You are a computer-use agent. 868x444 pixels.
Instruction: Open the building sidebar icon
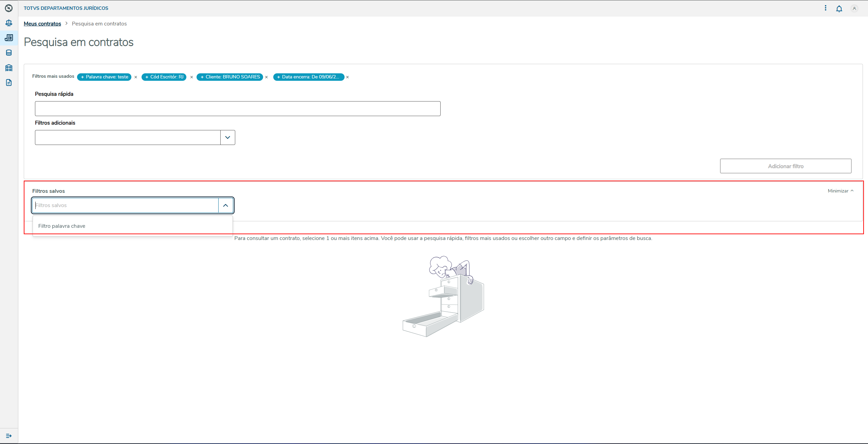(x=9, y=68)
